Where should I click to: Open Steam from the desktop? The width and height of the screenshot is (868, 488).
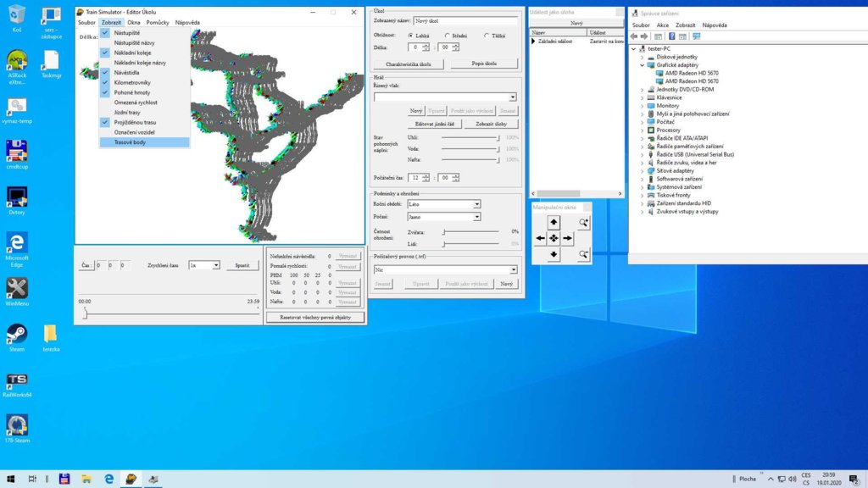(16, 334)
